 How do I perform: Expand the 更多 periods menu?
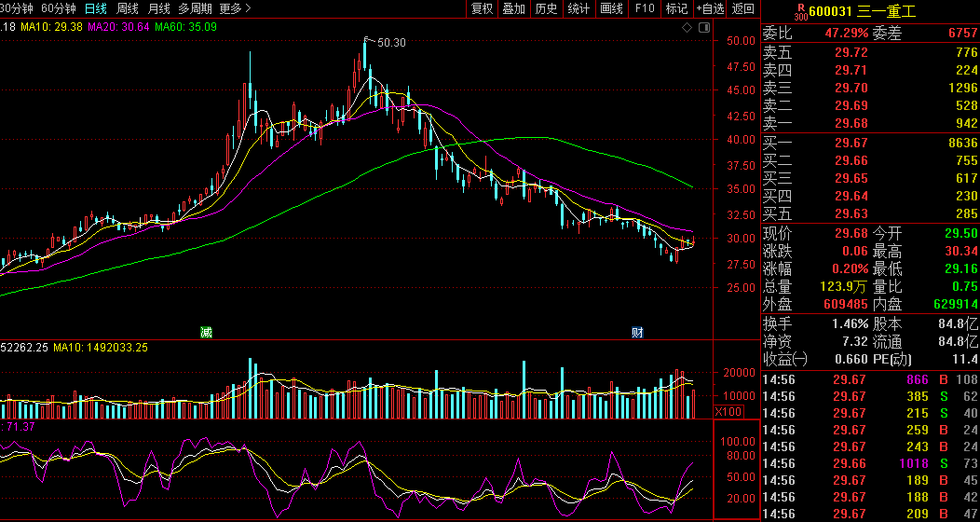[x=236, y=9]
